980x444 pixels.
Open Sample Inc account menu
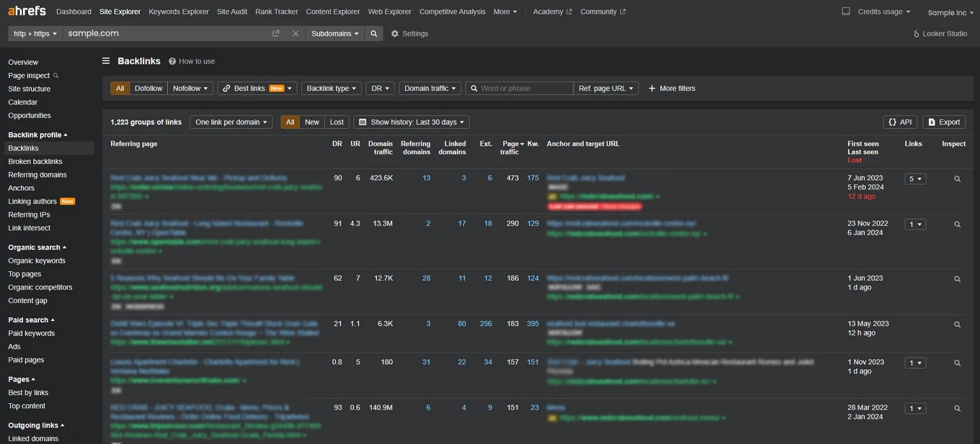click(x=951, y=12)
